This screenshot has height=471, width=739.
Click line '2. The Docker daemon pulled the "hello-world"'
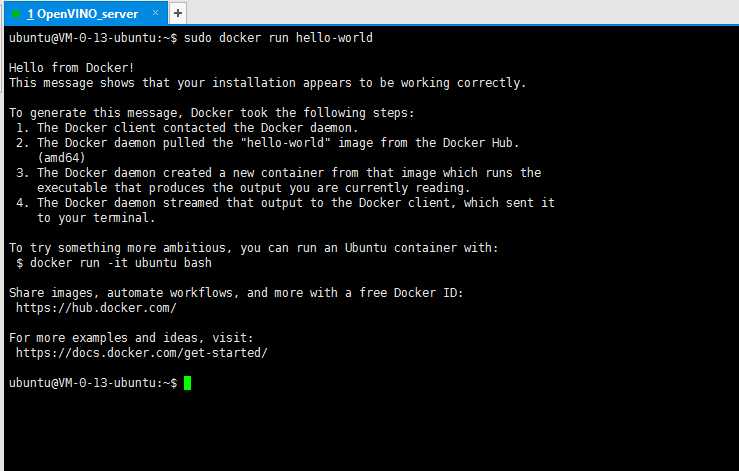(267, 143)
